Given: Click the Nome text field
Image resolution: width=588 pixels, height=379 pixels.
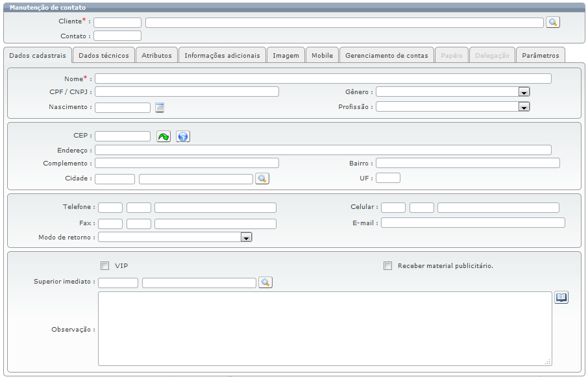Looking at the screenshot, I should point(323,79).
